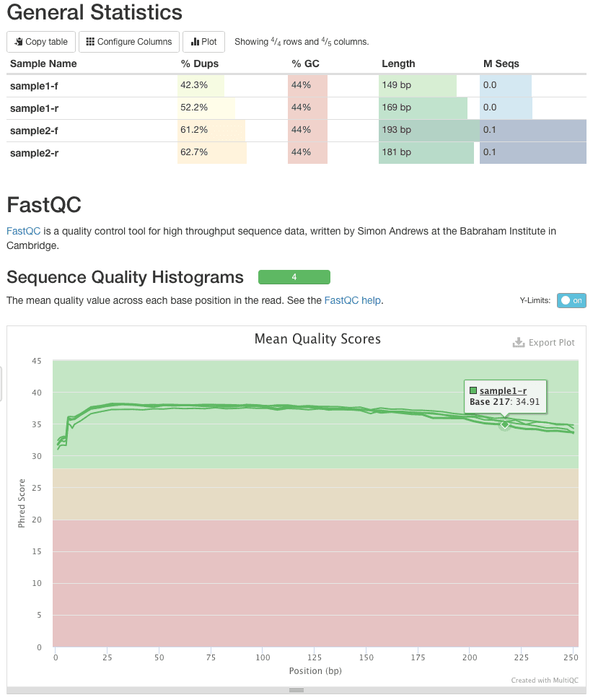This screenshot has width=593, height=700.
Task: Sort table by M Seqs column header
Action: coord(501,64)
